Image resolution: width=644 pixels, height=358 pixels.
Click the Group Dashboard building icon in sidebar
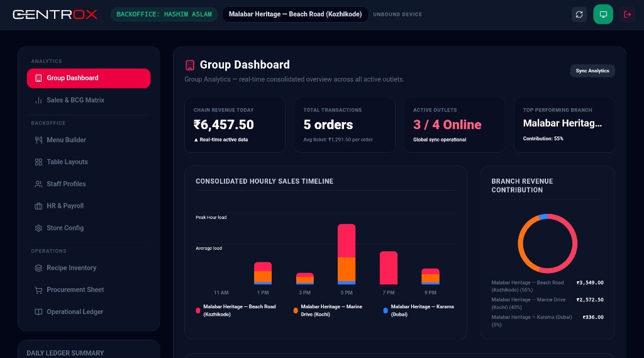pos(38,78)
